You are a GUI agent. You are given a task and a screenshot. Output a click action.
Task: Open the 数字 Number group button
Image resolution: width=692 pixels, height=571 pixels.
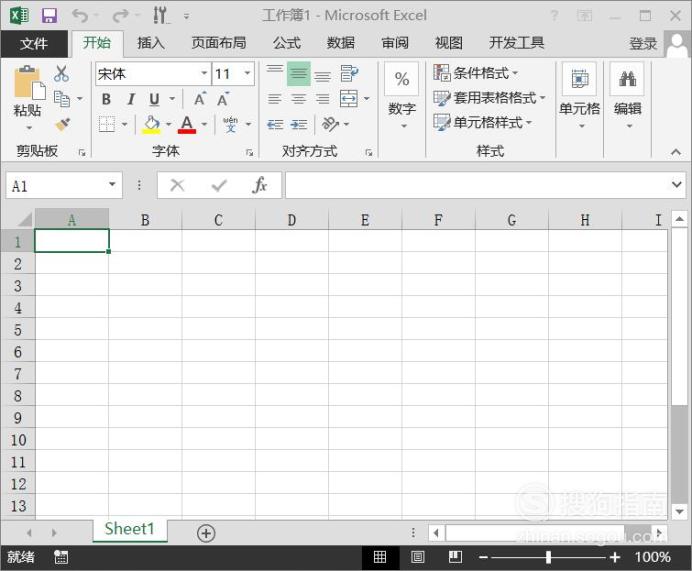click(x=402, y=96)
